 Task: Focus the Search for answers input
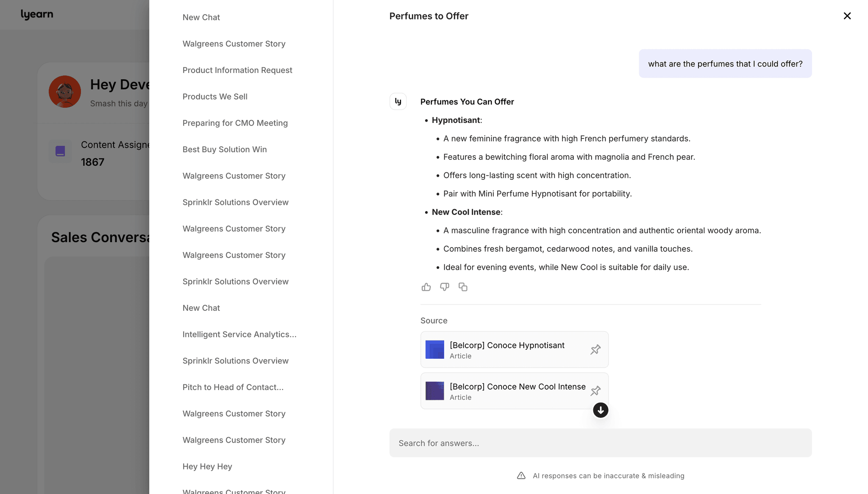601,443
